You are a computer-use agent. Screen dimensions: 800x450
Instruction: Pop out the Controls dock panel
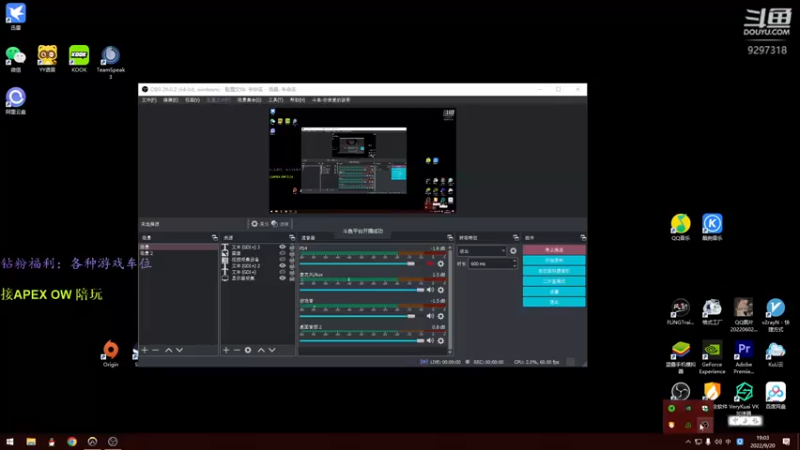point(583,238)
